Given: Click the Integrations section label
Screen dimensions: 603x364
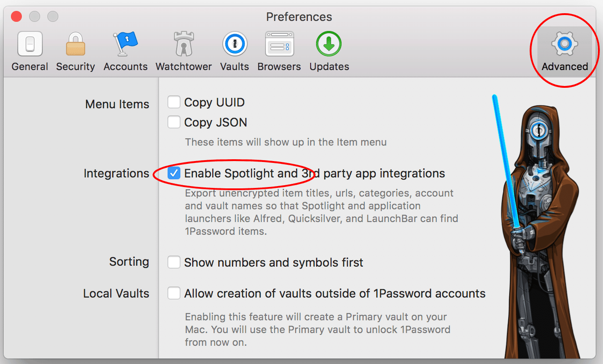Looking at the screenshot, I should (117, 173).
